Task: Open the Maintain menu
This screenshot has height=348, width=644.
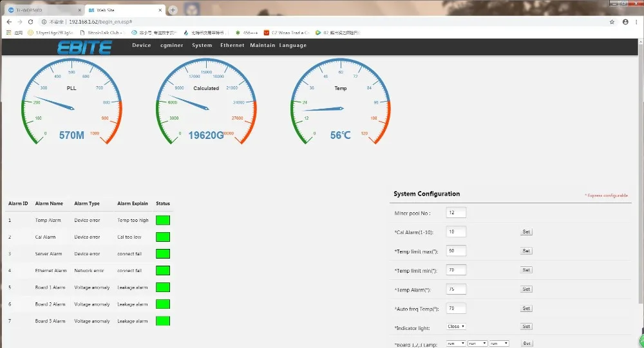Action: pos(263,45)
